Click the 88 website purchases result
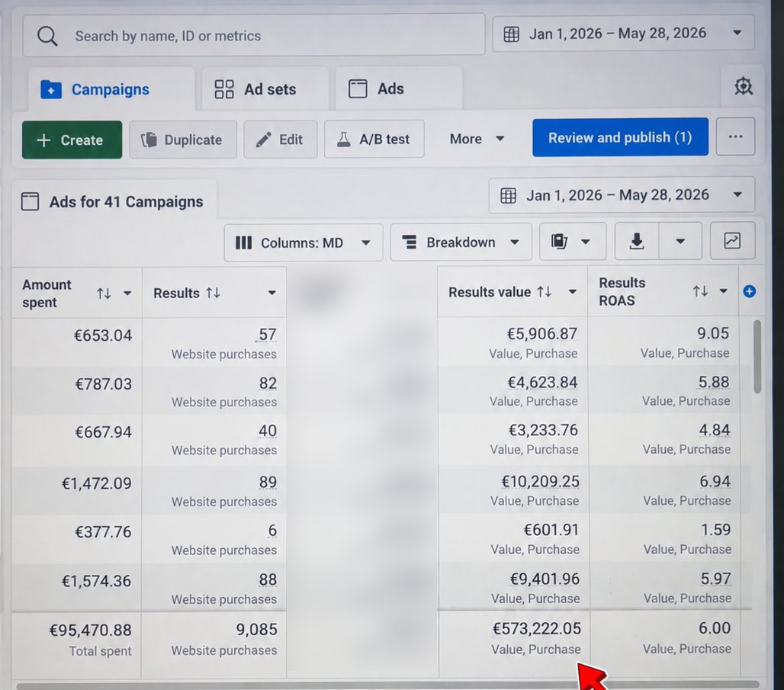The height and width of the screenshot is (690, 784). [x=268, y=579]
